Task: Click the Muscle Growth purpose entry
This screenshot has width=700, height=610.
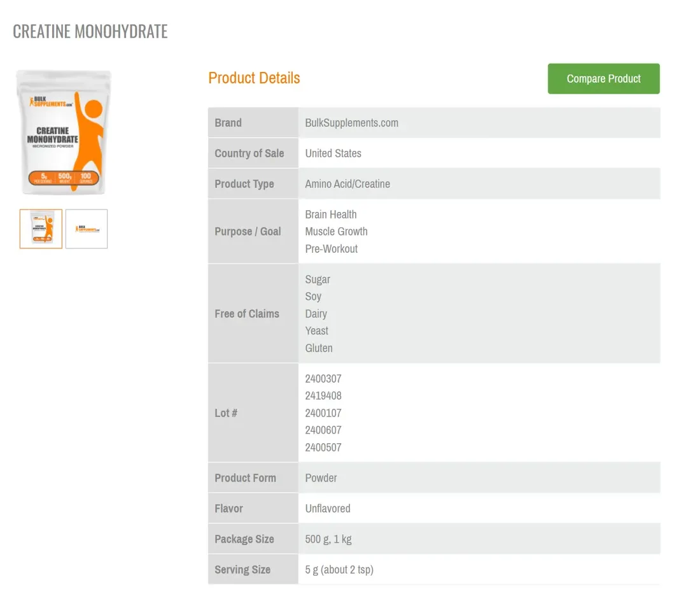Action: 336,231
